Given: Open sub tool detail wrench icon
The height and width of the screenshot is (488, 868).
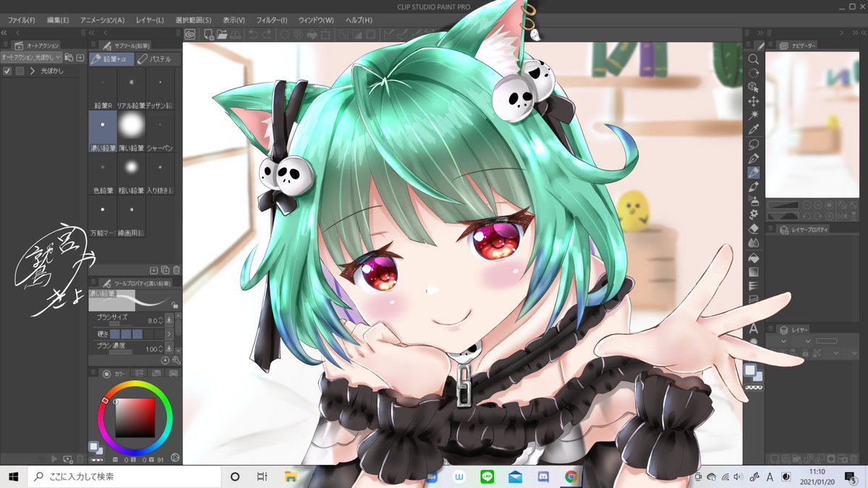Looking at the screenshot, I should (x=176, y=360).
